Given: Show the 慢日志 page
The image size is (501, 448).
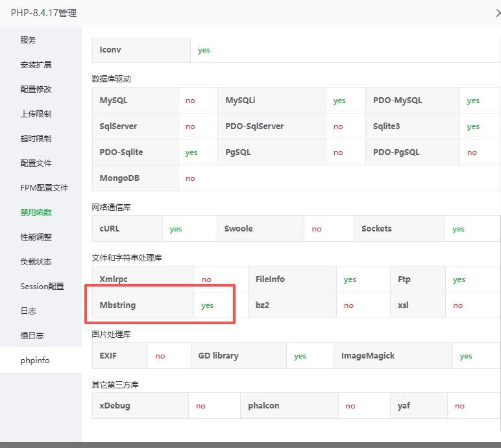Looking at the screenshot, I should pyautogui.click(x=32, y=336).
